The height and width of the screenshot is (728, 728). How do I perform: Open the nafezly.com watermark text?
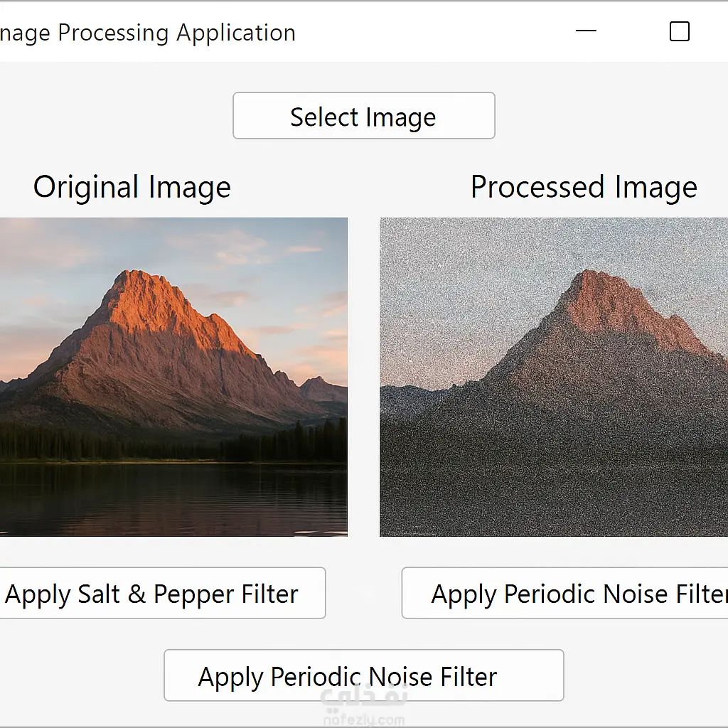(x=364, y=719)
